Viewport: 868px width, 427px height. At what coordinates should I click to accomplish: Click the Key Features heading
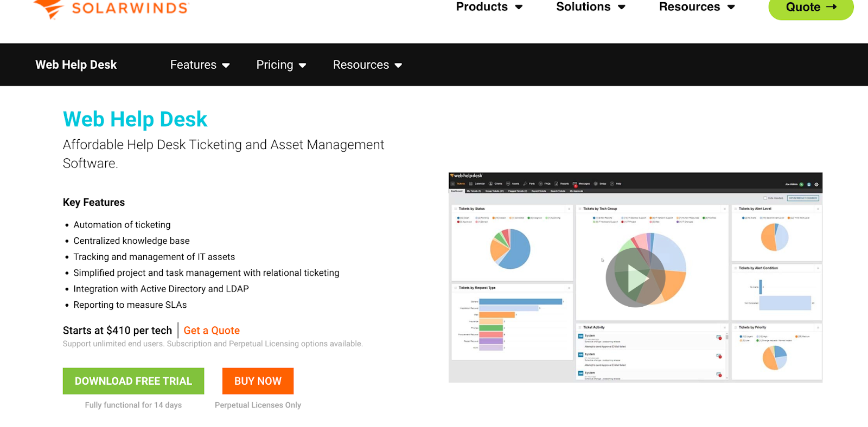click(94, 203)
